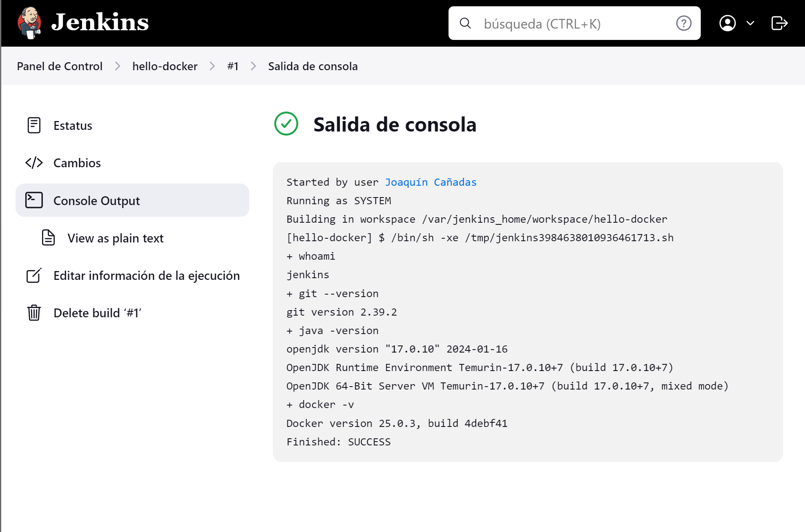Expand the breadcrumb arrow after hello-docker
Viewport: 805px width, 532px height.
coord(212,66)
